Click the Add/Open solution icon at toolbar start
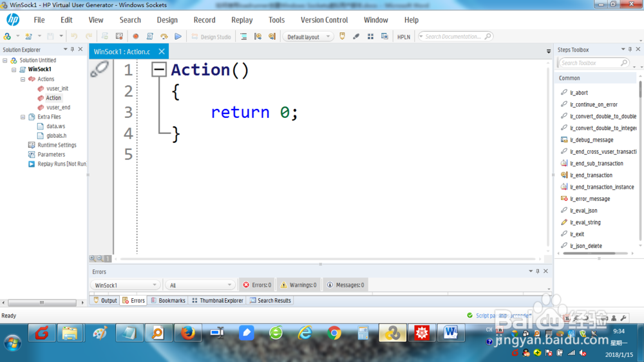This screenshot has height=362, width=644. tap(7, 37)
